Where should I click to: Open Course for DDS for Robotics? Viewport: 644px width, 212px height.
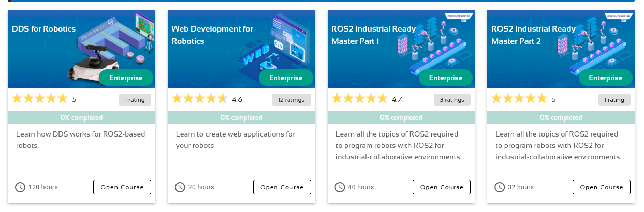click(122, 187)
